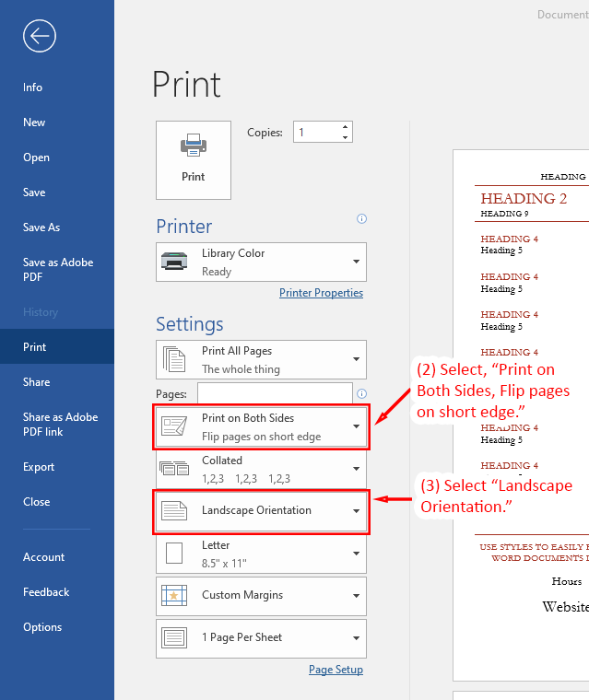Click the Pages field info icon
The width and height of the screenshot is (589, 700).
[x=361, y=394]
